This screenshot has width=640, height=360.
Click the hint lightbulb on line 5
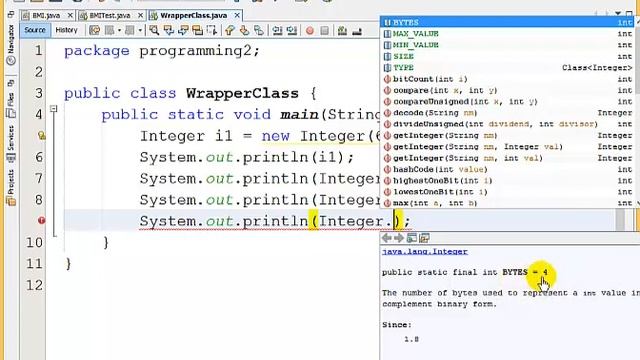click(x=41, y=136)
